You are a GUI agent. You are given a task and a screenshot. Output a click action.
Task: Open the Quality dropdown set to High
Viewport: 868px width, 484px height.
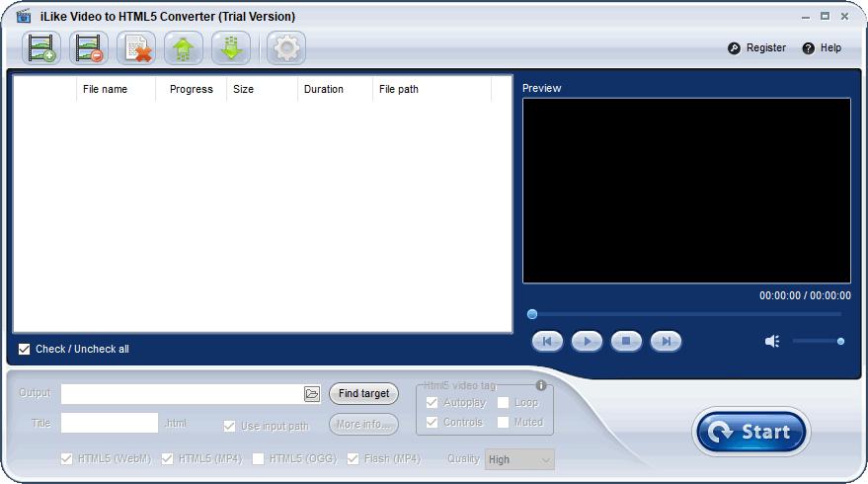pyautogui.click(x=519, y=459)
